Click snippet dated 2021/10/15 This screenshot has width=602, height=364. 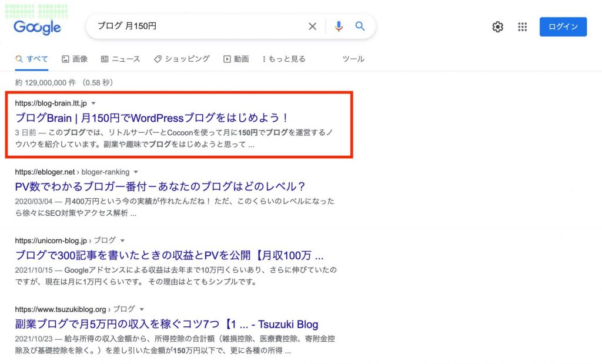pyautogui.click(x=176, y=276)
